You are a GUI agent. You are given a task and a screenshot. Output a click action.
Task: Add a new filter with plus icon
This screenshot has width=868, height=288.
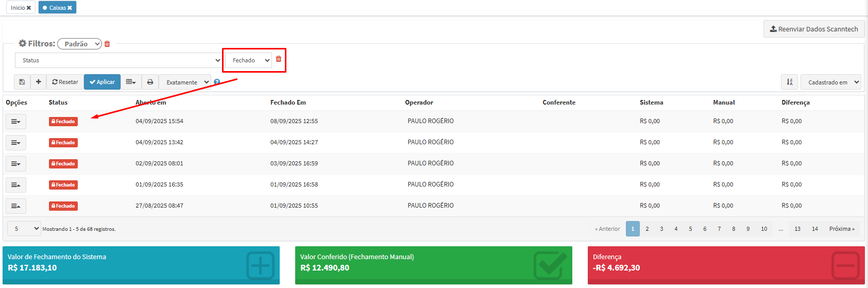pos(39,82)
